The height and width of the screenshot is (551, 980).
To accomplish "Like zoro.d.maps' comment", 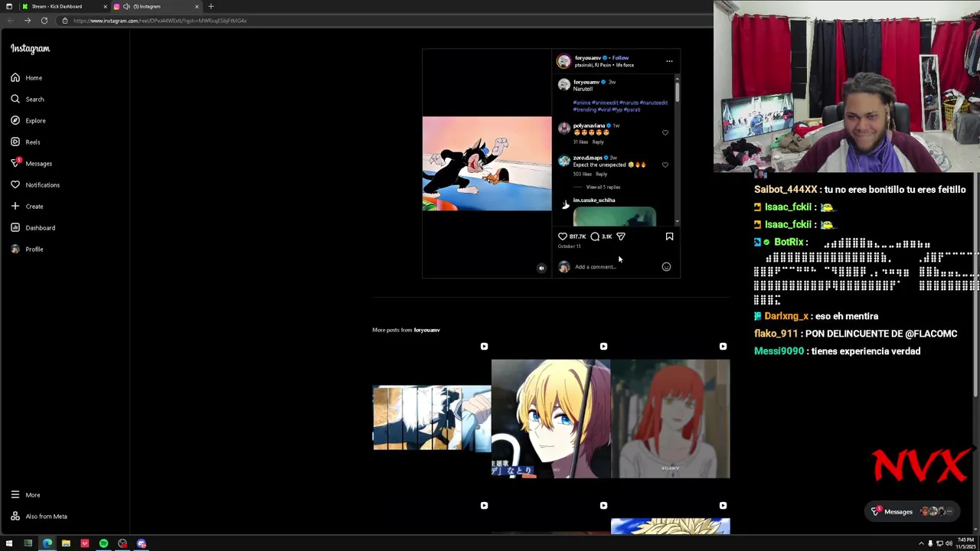I will coord(665,165).
